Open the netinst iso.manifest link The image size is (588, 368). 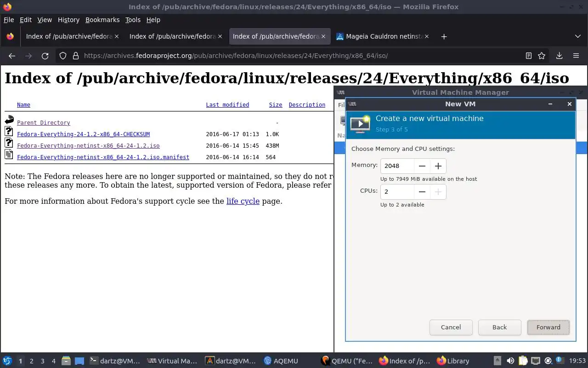pos(103,157)
